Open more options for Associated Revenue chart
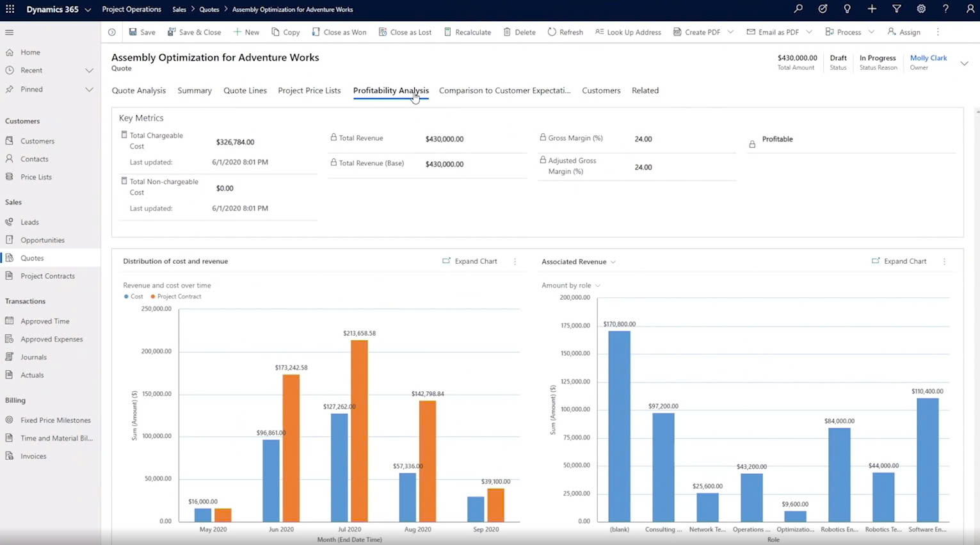 (944, 261)
